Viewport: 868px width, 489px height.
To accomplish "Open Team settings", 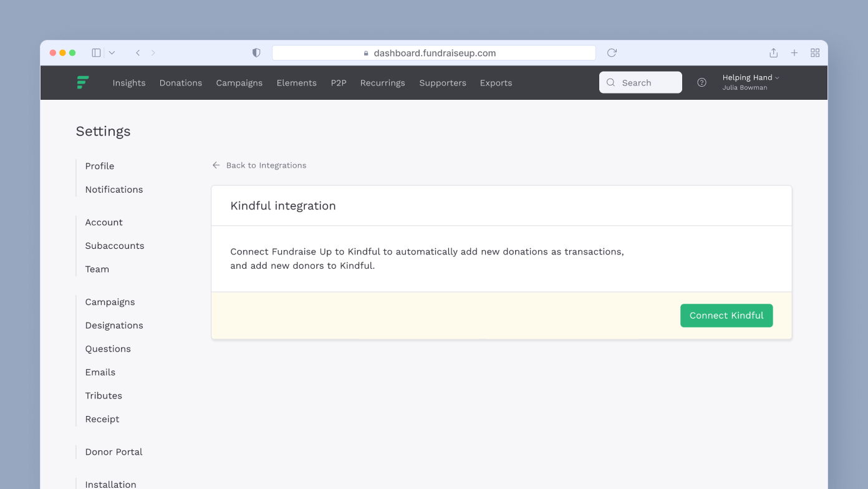I will click(97, 269).
